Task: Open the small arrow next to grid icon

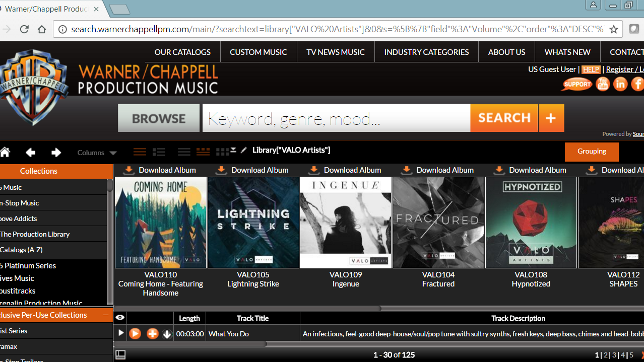Action: tap(233, 150)
